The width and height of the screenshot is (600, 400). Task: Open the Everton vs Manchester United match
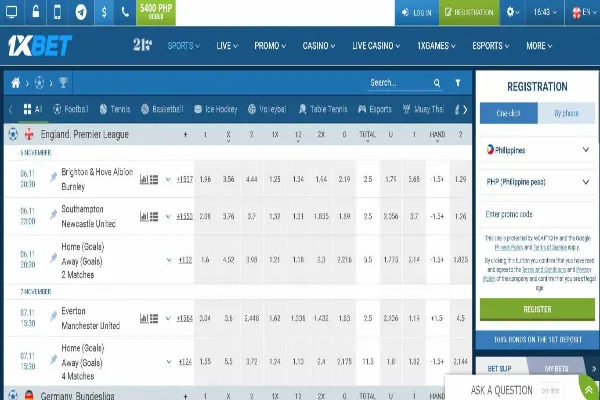(91, 318)
